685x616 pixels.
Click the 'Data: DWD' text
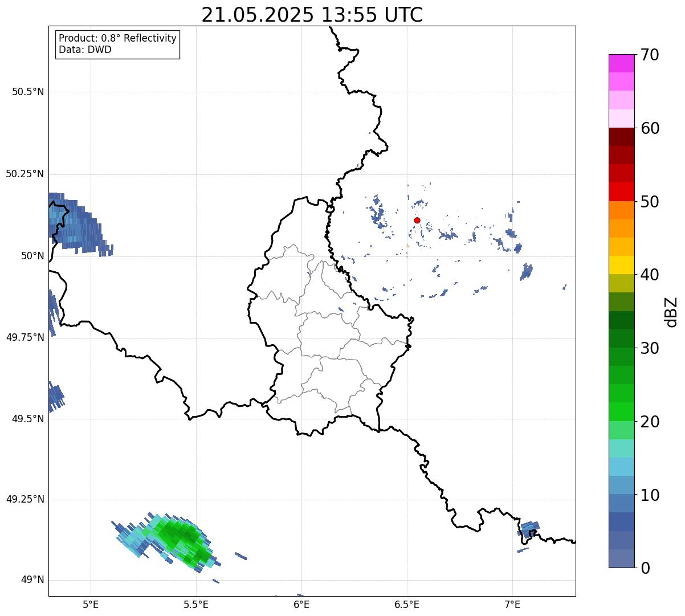[x=85, y=50]
